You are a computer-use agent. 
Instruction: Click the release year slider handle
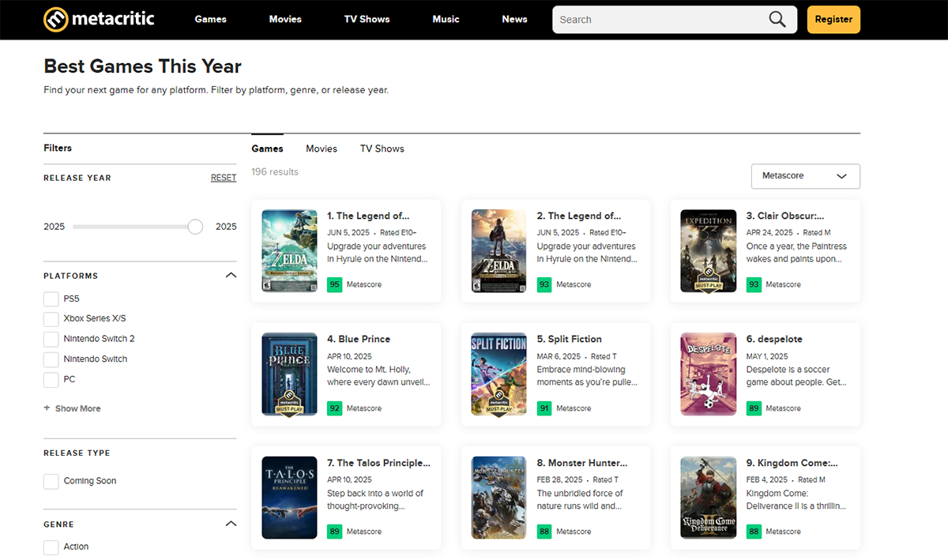point(195,227)
